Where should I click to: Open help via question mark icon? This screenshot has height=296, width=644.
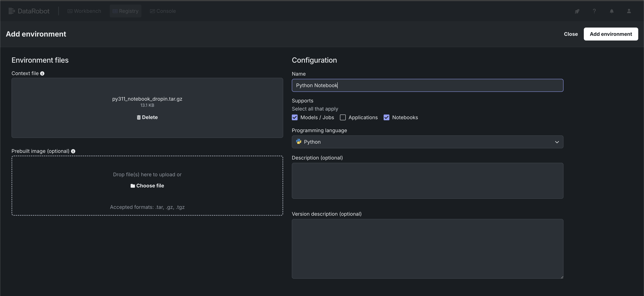point(594,11)
